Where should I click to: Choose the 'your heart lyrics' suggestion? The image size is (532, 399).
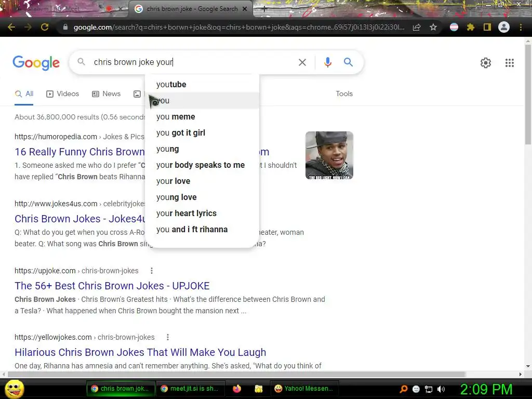pyautogui.click(x=202, y=214)
